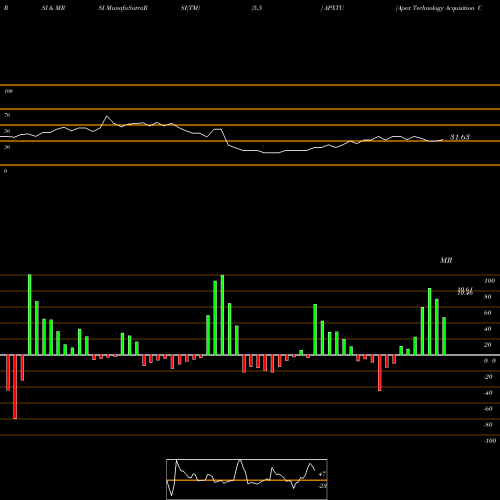Click the 'SI & MR' header label
500x500 pixels.
(53, 8)
